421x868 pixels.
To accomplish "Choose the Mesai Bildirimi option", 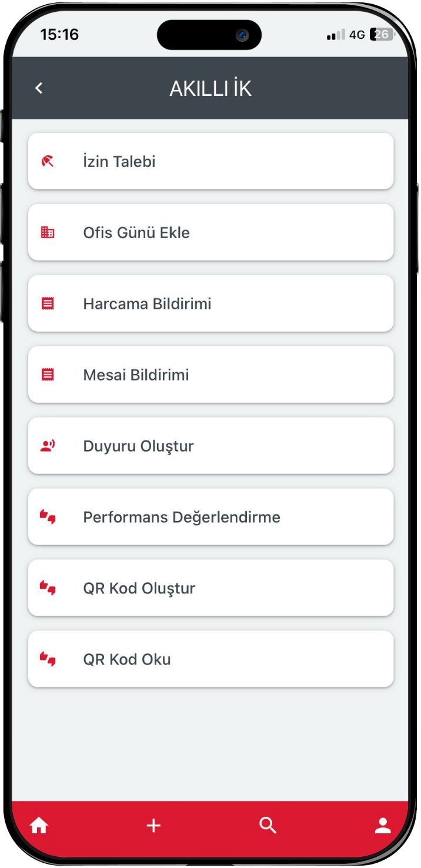I will (210, 375).
